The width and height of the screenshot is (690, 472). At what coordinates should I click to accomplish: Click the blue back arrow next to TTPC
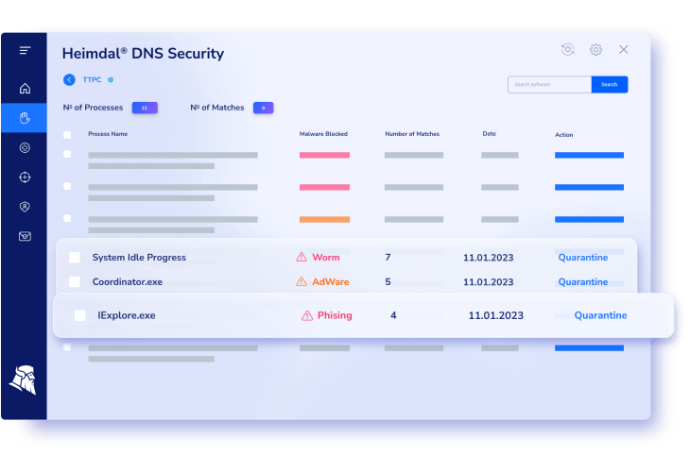pyautogui.click(x=69, y=80)
